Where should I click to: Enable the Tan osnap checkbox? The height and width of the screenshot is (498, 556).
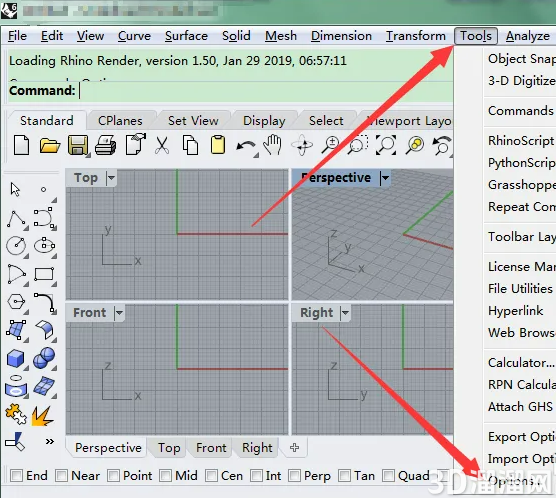[345, 476]
